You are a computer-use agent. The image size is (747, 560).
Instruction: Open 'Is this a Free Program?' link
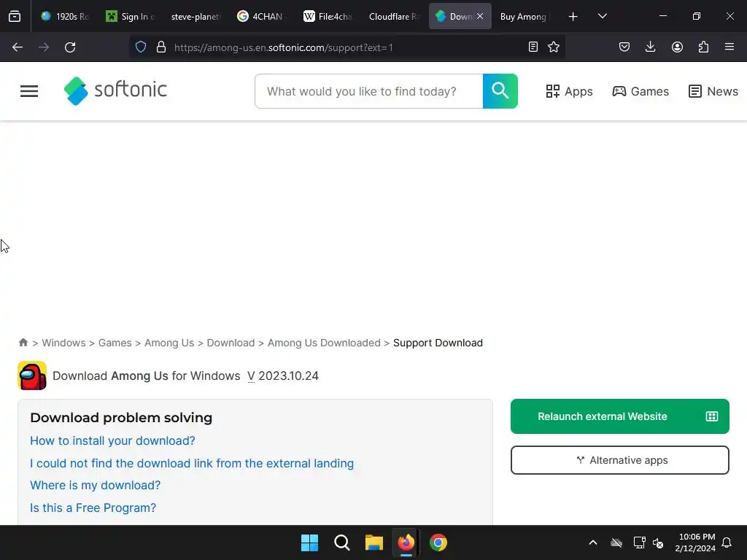click(x=93, y=507)
